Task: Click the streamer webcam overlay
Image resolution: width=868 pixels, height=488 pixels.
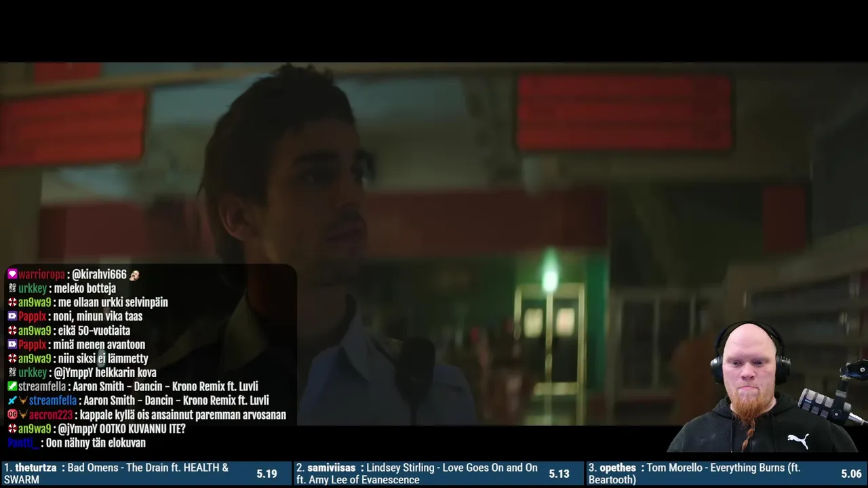Action: pos(768,387)
